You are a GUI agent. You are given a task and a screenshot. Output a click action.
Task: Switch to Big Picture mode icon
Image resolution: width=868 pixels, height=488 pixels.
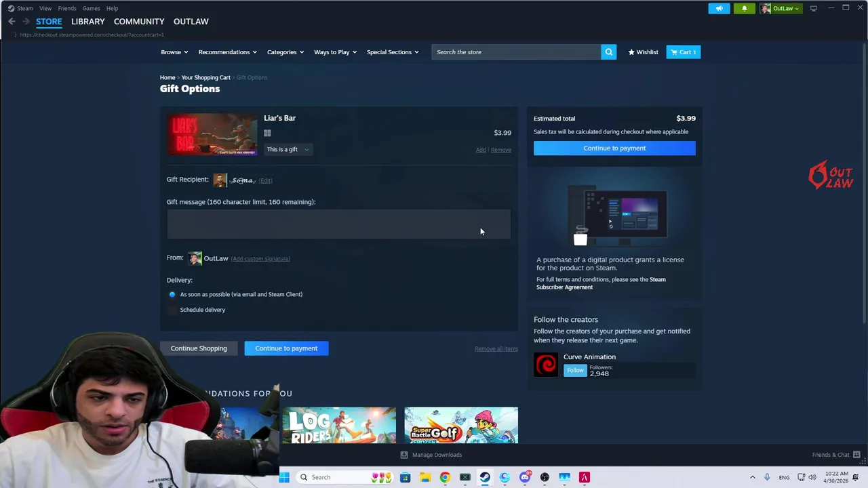(813, 8)
